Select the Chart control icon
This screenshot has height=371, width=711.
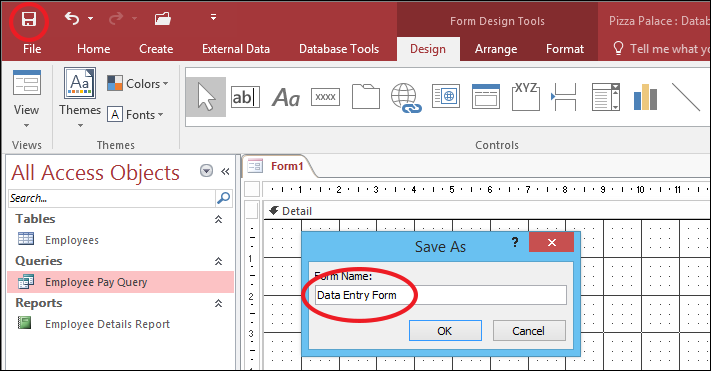645,97
